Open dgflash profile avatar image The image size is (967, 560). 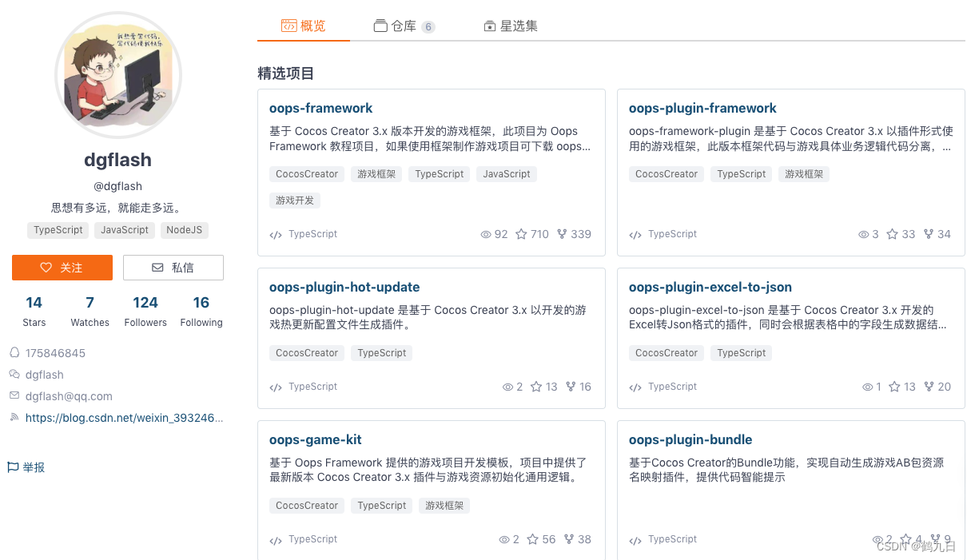(118, 76)
